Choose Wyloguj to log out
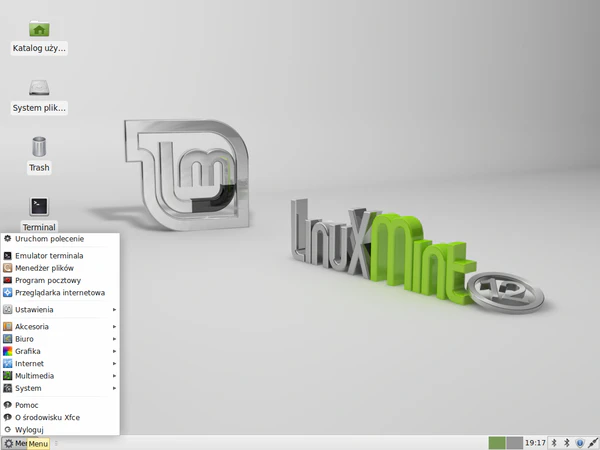The image size is (600, 450). coord(29,429)
